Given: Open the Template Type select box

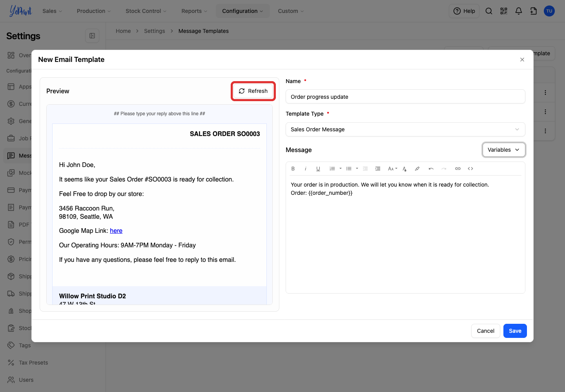Looking at the screenshot, I should [x=405, y=129].
